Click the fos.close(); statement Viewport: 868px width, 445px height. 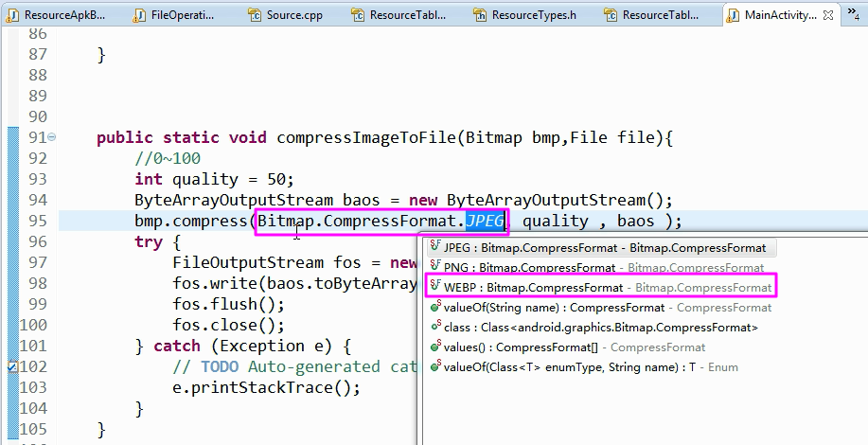pos(229,326)
